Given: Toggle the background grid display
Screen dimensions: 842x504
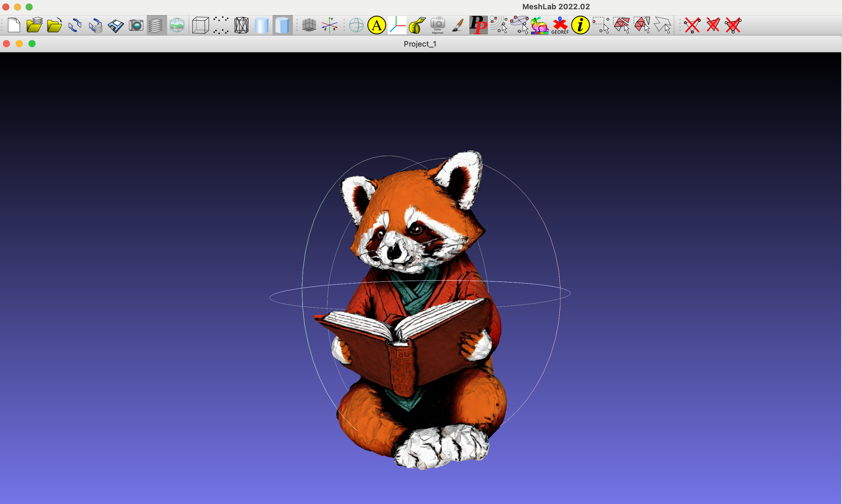Looking at the screenshot, I should pyautogui.click(x=309, y=25).
